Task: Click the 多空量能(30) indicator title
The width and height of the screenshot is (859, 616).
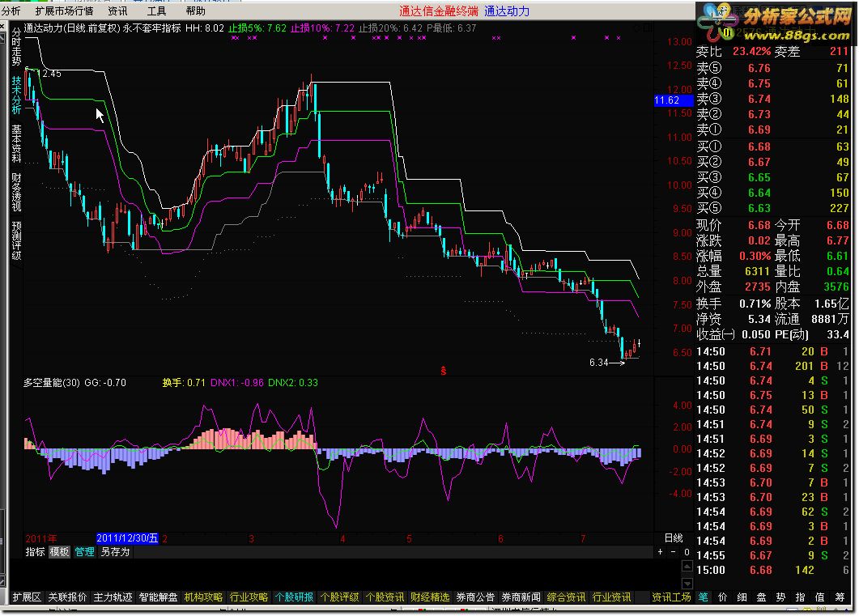Action: [x=52, y=383]
